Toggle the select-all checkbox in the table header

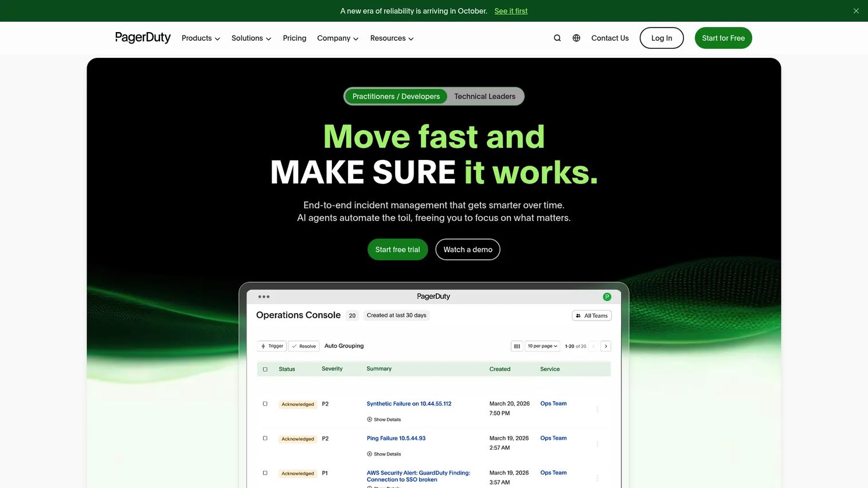click(265, 369)
